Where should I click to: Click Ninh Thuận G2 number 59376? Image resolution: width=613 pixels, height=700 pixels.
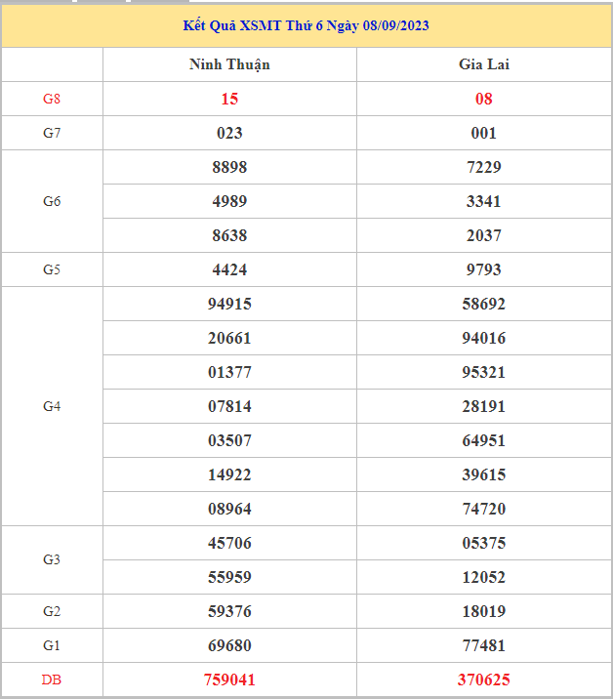click(x=229, y=611)
